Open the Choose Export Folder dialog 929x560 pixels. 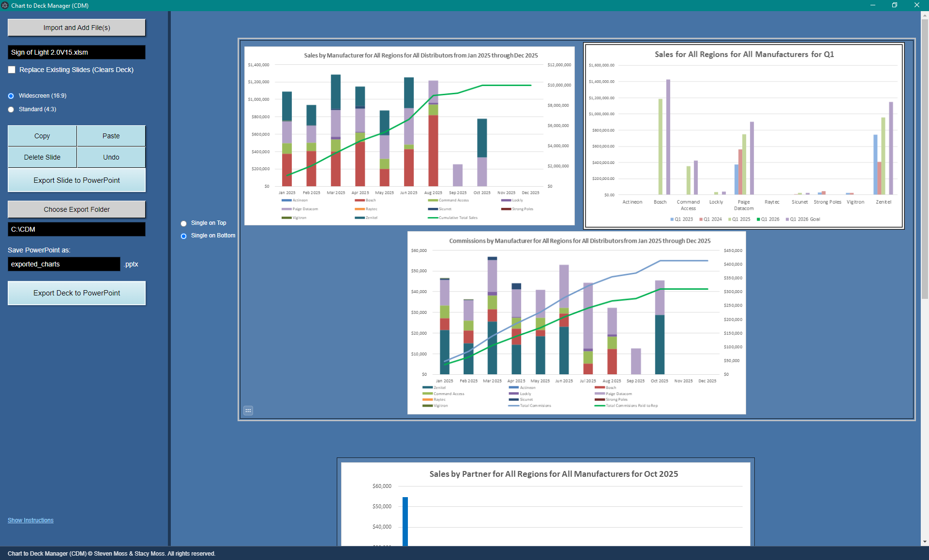click(x=76, y=209)
